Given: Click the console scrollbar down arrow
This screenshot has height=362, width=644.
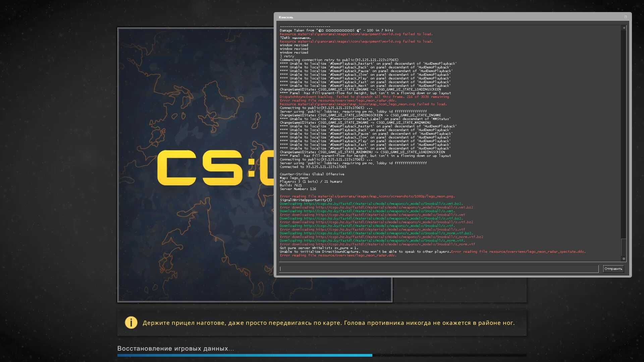Looking at the screenshot, I should (x=624, y=259).
